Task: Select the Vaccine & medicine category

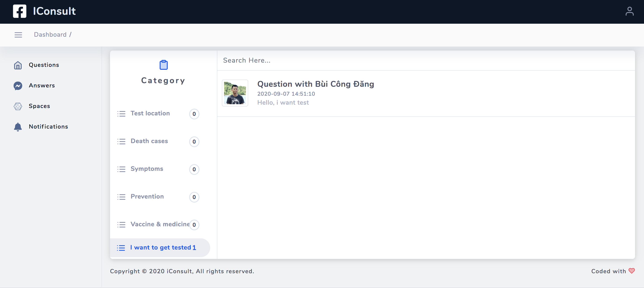Action: coord(160,224)
